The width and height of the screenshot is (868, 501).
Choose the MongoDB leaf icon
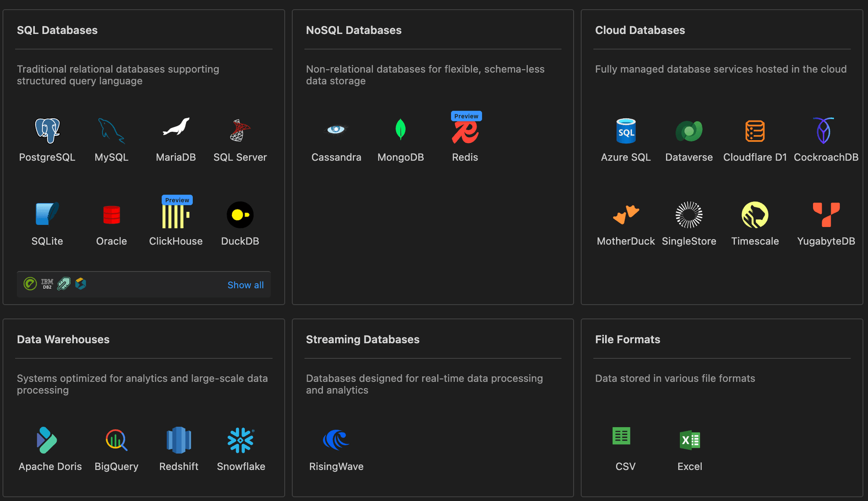(401, 129)
